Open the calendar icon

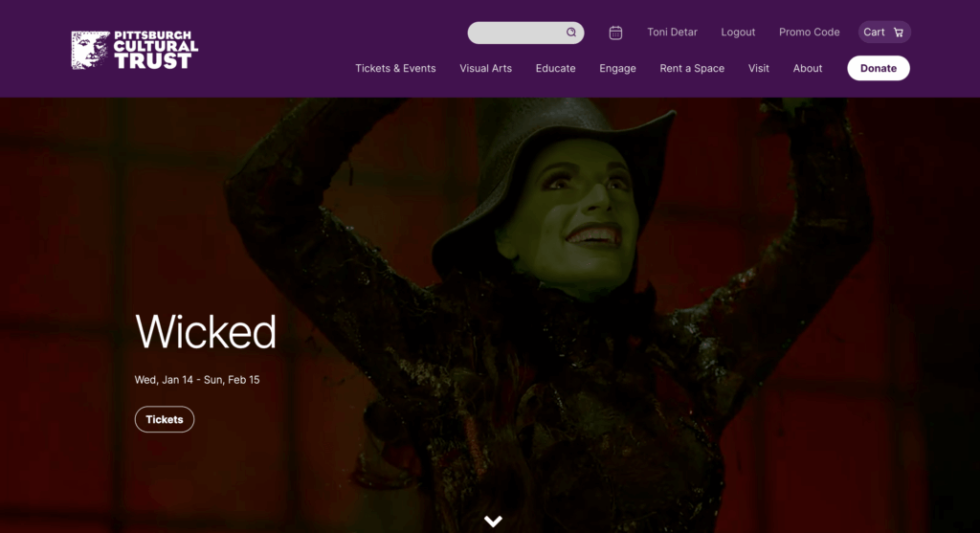click(615, 33)
